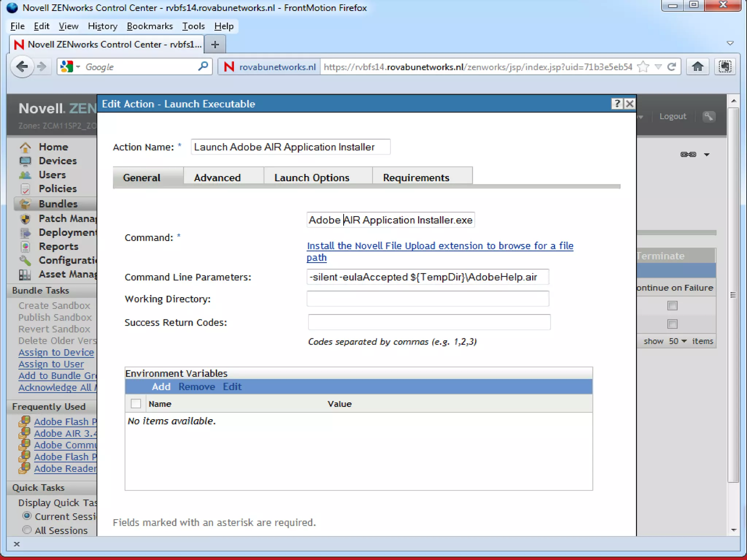
Task: Click Install the Novell File Upload extension link
Action: tap(440, 252)
